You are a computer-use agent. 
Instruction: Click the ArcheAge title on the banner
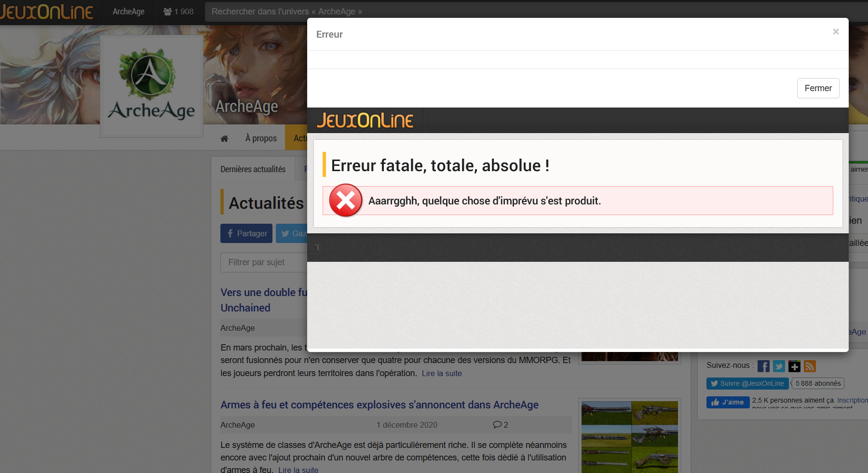246,106
